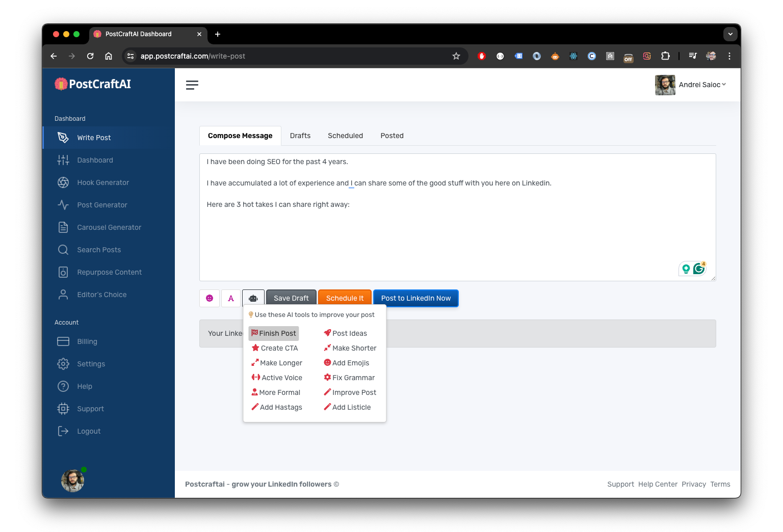Viewport: 783px width, 532px height.
Task: Open Post Generator in sidebar
Action: point(109,205)
